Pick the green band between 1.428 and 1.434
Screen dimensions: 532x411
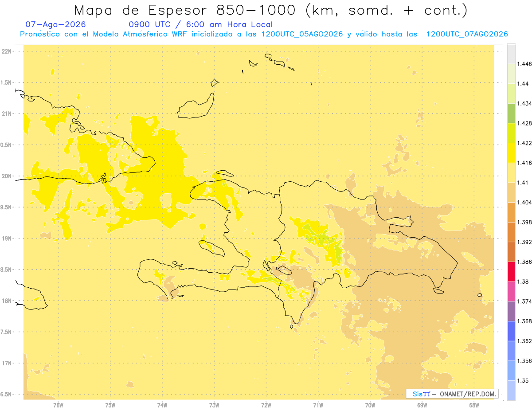(x=511, y=113)
